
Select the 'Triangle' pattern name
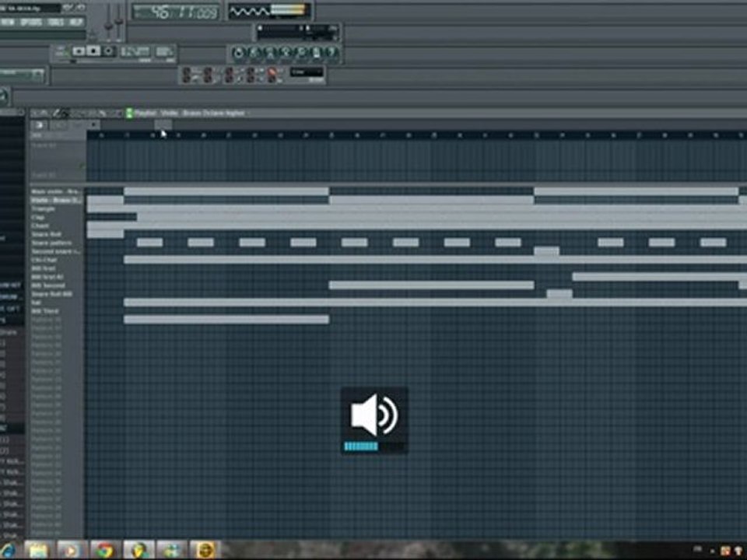click(x=44, y=208)
